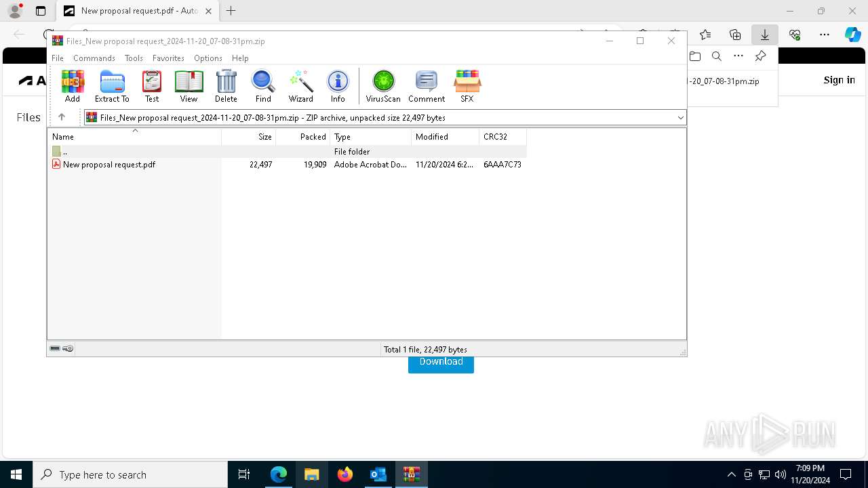This screenshot has height=488, width=868.
Task: Click the taskbar search box
Action: coord(130,474)
